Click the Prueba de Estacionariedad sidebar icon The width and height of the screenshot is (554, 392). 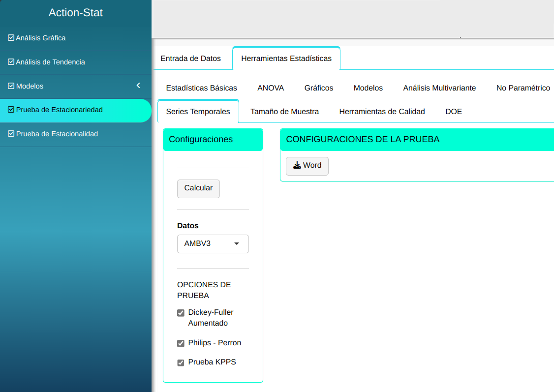11,110
